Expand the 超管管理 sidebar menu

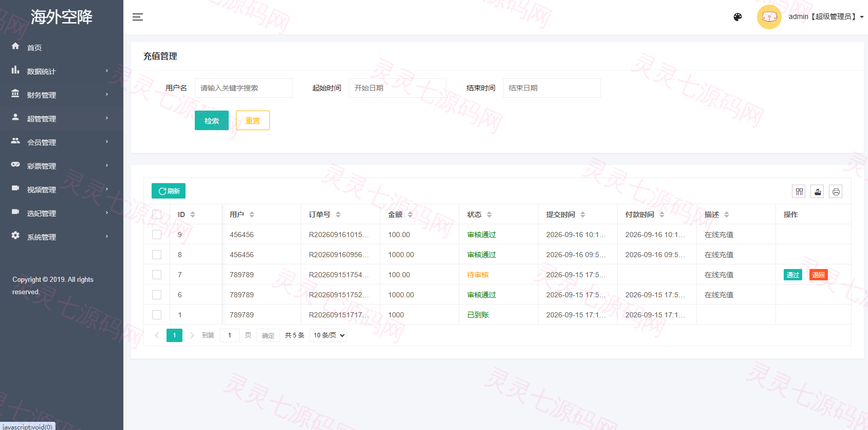click(62, 118)
